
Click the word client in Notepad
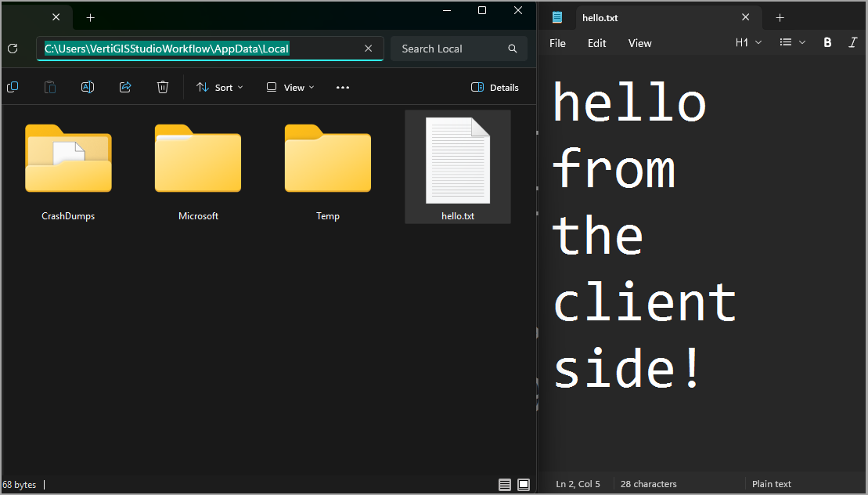click(645, 302)
